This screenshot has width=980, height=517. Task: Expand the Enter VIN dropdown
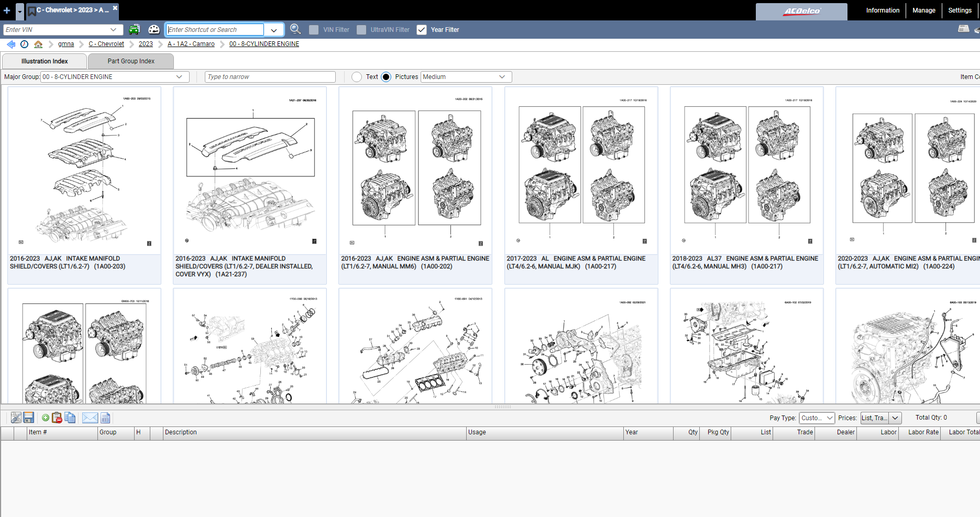pos(114,30)
